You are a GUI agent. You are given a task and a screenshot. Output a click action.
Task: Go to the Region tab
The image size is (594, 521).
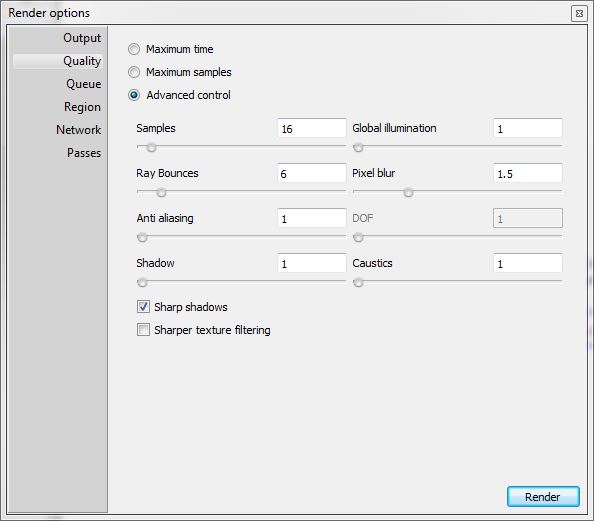pyautogui.click(x=82, y=107)
